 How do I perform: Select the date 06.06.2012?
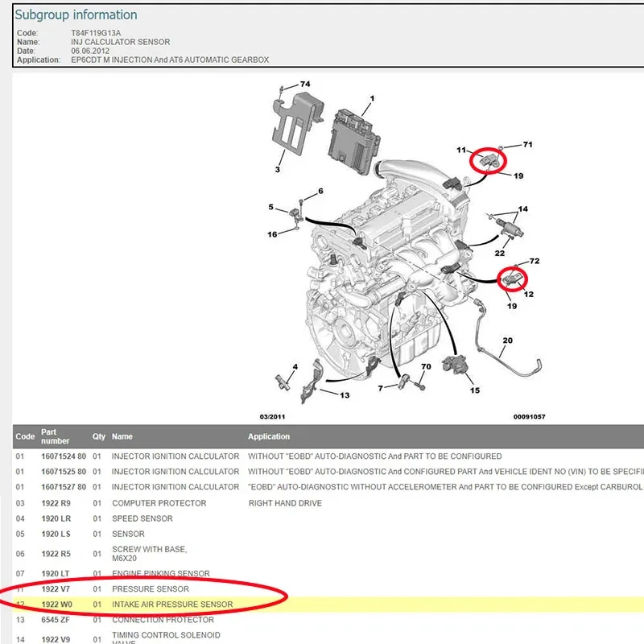90,51
